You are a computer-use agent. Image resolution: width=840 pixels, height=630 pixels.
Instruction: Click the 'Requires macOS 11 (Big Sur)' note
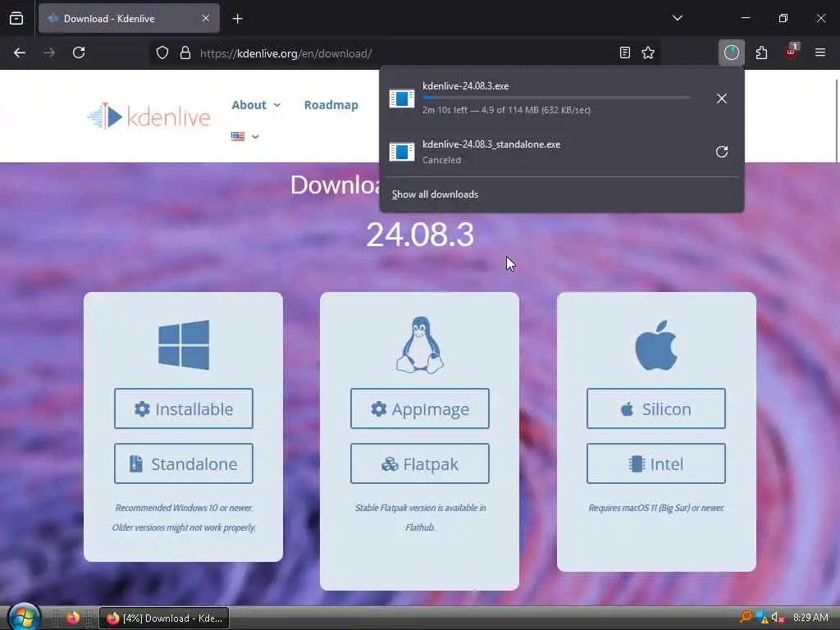click(x=656, y=508)
